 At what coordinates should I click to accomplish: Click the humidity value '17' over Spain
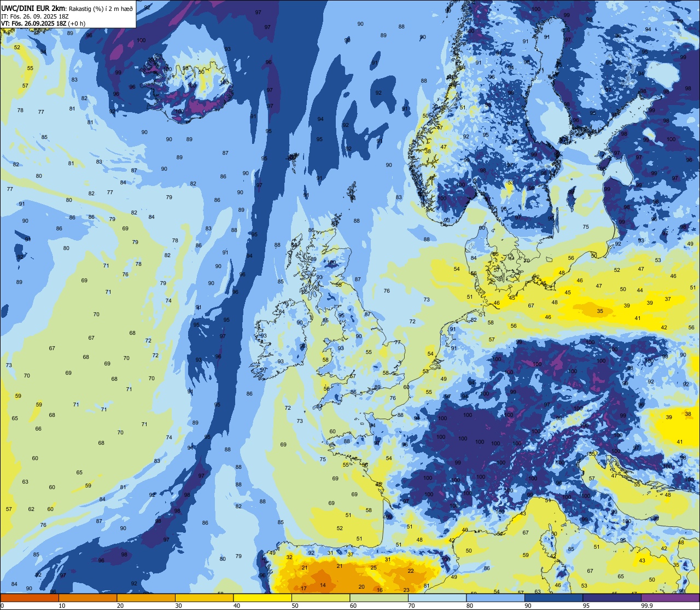tap(304, 589)
